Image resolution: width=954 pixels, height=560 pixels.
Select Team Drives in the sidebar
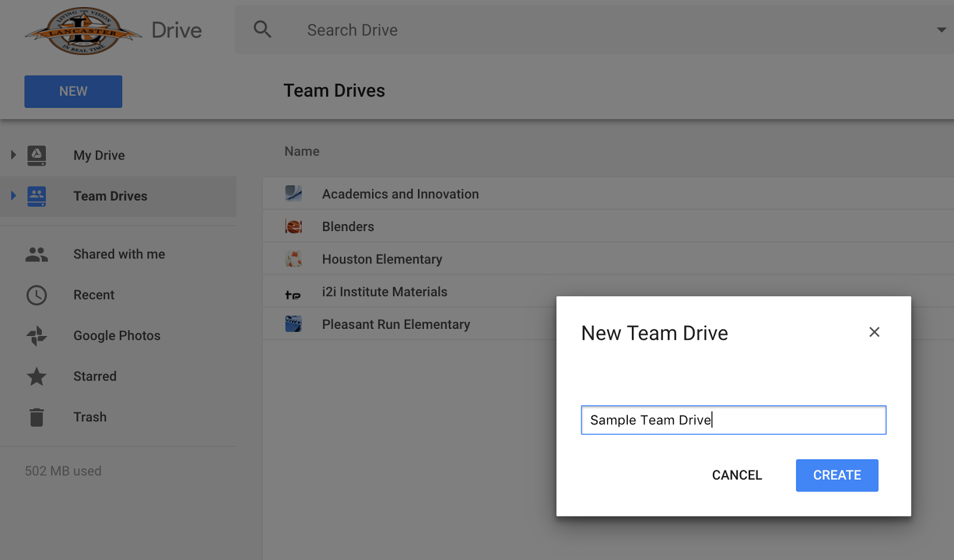pos(110,196)
